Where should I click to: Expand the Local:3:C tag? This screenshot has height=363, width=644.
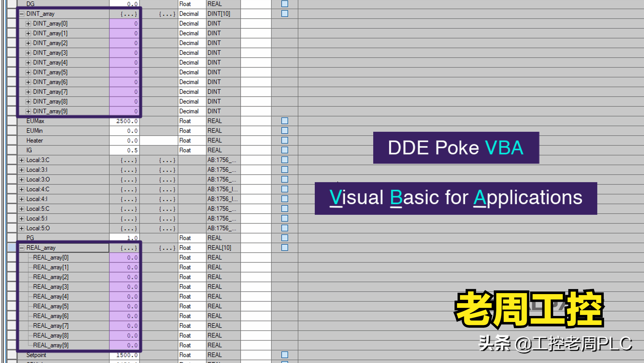coord(21,160)
